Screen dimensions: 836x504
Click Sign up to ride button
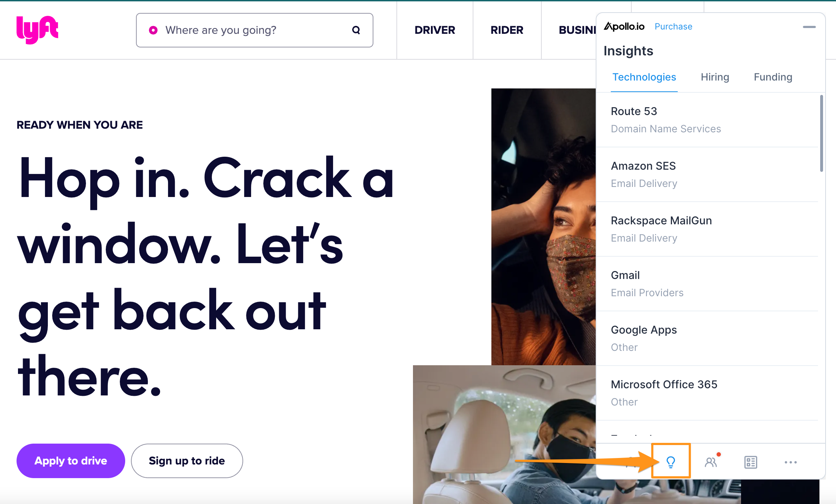(187, 461)
